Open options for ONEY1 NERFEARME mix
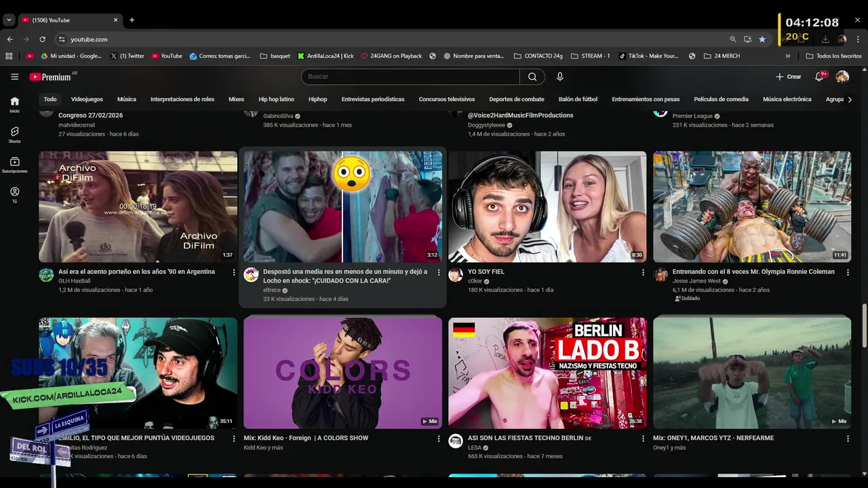 848,439
